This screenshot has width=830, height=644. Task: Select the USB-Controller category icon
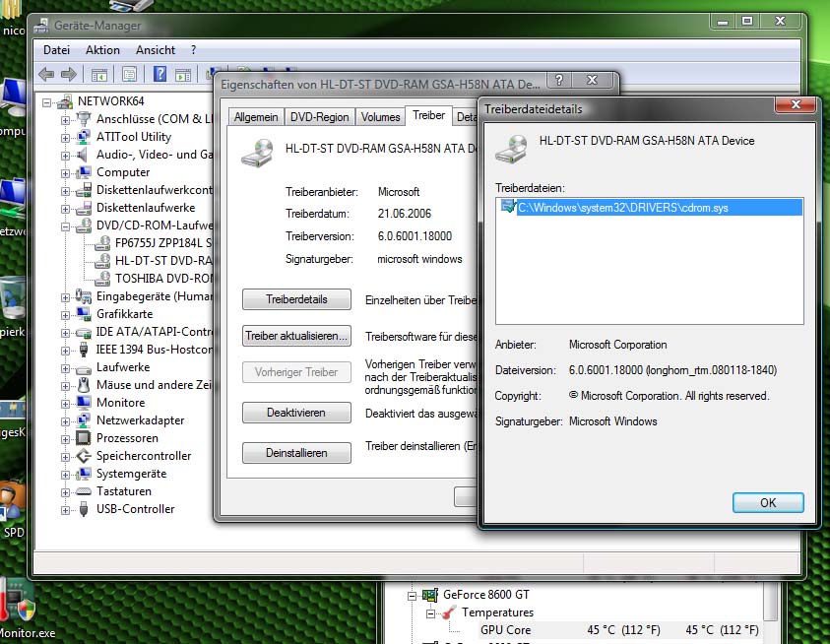pos(84,509)
